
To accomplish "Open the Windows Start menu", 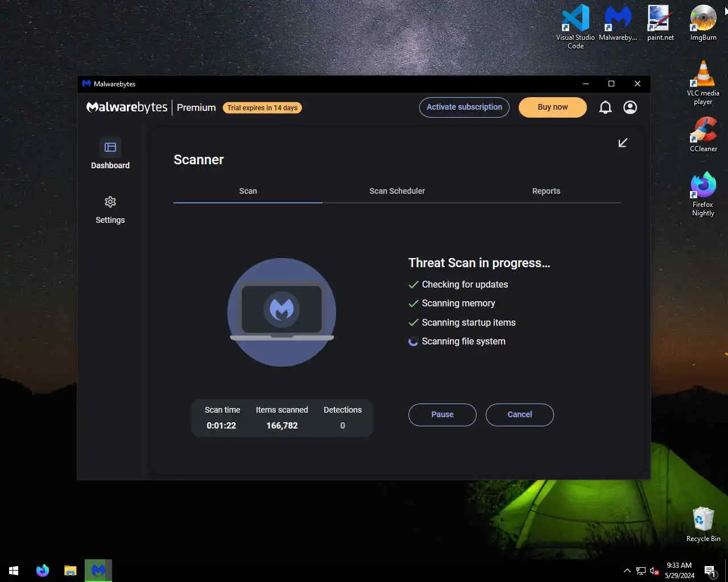I will tap(14, 570).
